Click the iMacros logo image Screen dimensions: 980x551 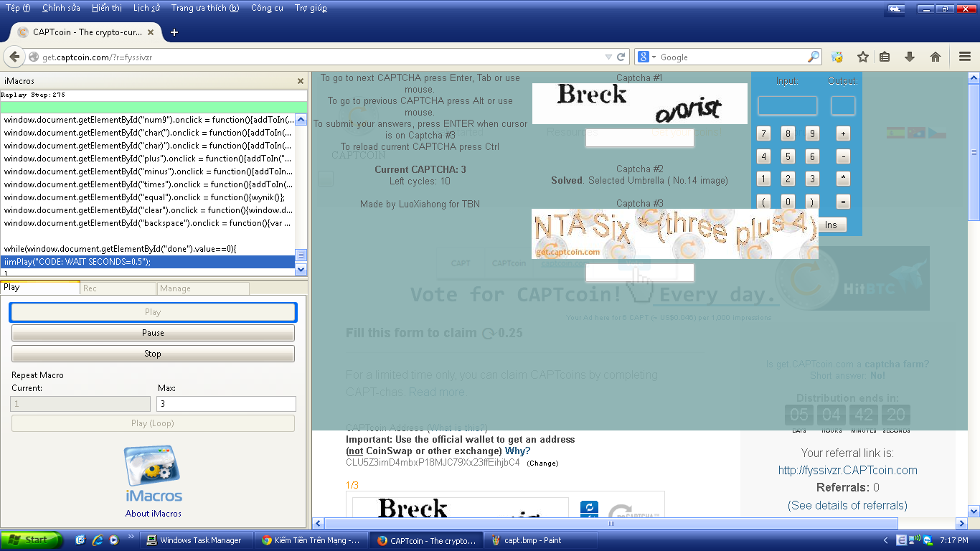pos(153,474)
